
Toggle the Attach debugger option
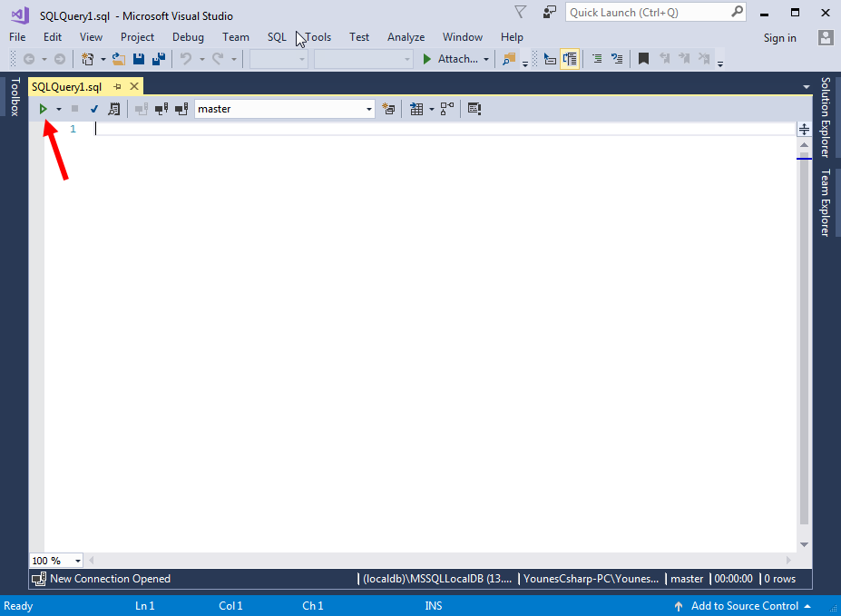(454, 59)
